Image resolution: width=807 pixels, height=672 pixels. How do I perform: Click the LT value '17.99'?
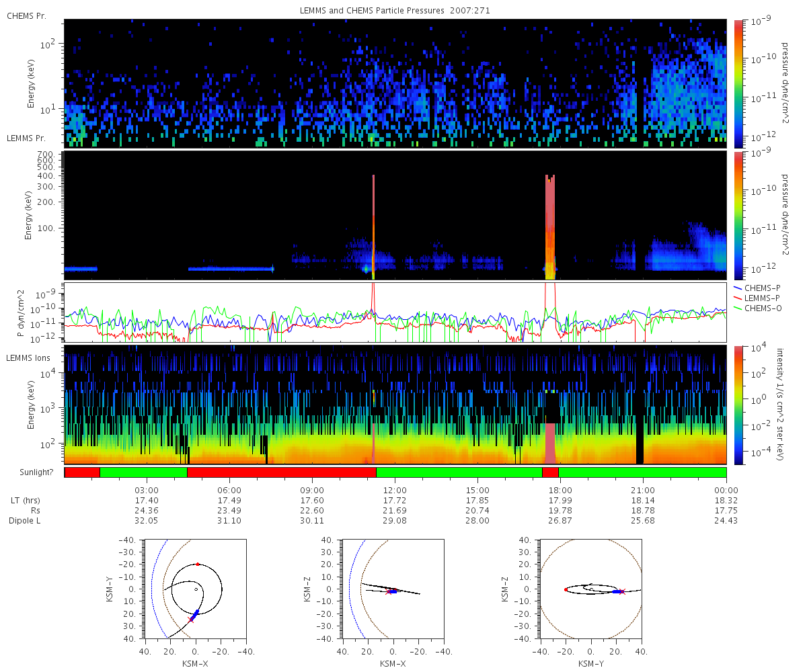[560, 501]
